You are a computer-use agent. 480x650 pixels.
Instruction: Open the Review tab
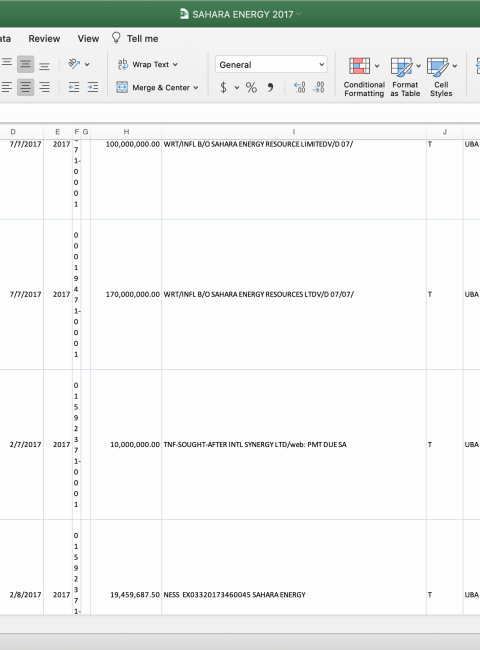[x=44, y=39]
